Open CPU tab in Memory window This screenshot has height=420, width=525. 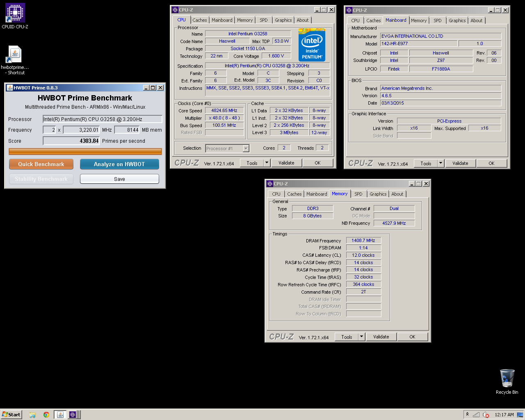276,194
